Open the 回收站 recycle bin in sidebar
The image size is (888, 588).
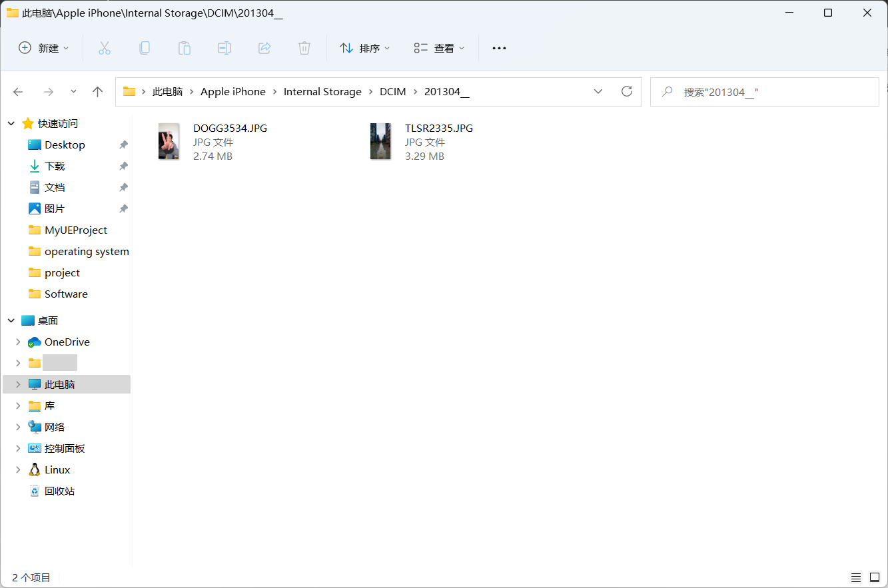pyautogui.click(x=59, y=491)
